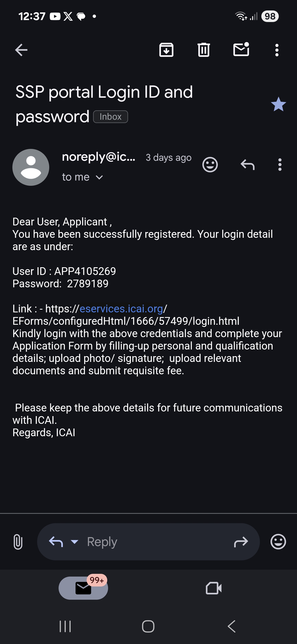The image size is (297, 644).
Task: Switch to the Meet video tab
Action: coord(214,588)
